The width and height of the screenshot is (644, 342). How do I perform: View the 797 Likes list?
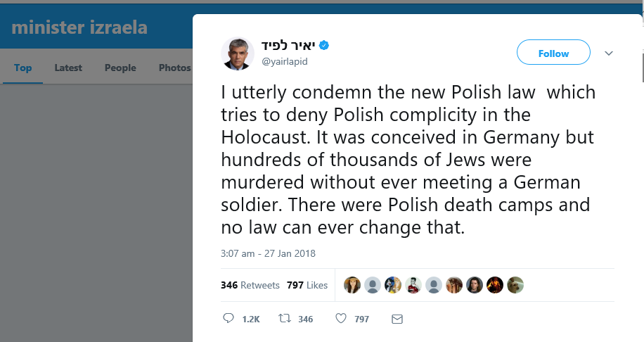click(x=307, y=285)
